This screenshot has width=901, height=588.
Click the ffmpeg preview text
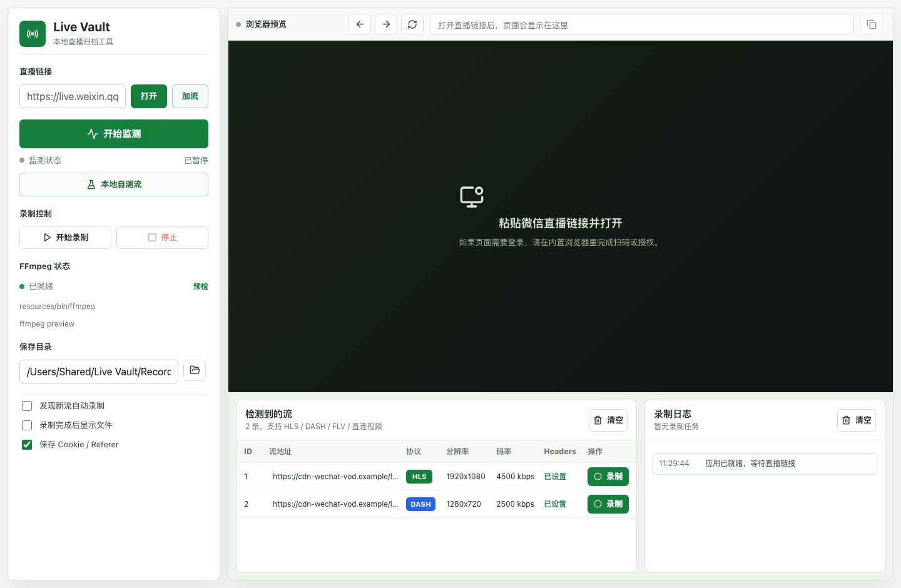[x=47, y=324]
